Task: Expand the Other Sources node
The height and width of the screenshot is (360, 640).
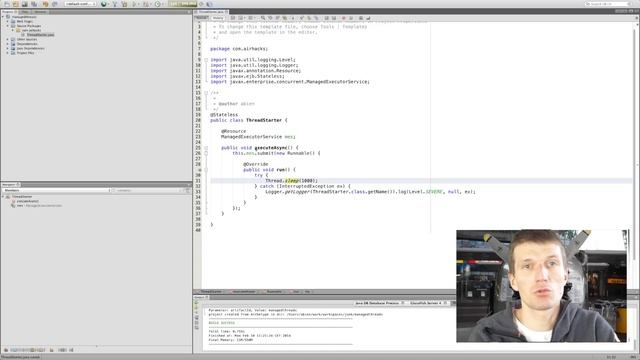Action: click(x=8, y=39)
